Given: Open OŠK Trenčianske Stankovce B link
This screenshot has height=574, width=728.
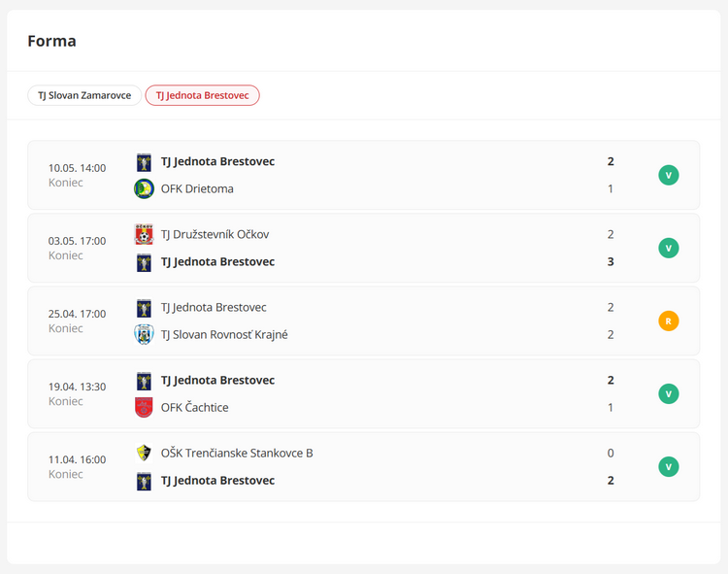Looking at the screenshot, I should (237, 453).
